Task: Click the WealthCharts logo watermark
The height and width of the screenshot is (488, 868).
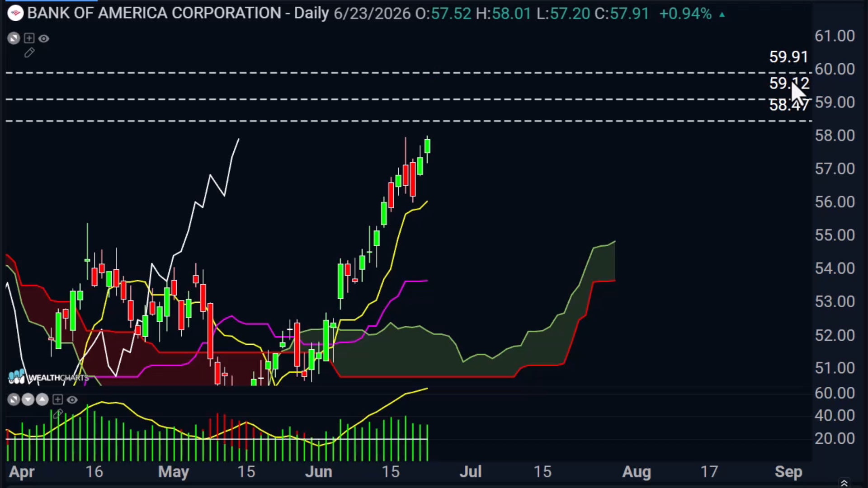Action: click(x=49, y=377)
